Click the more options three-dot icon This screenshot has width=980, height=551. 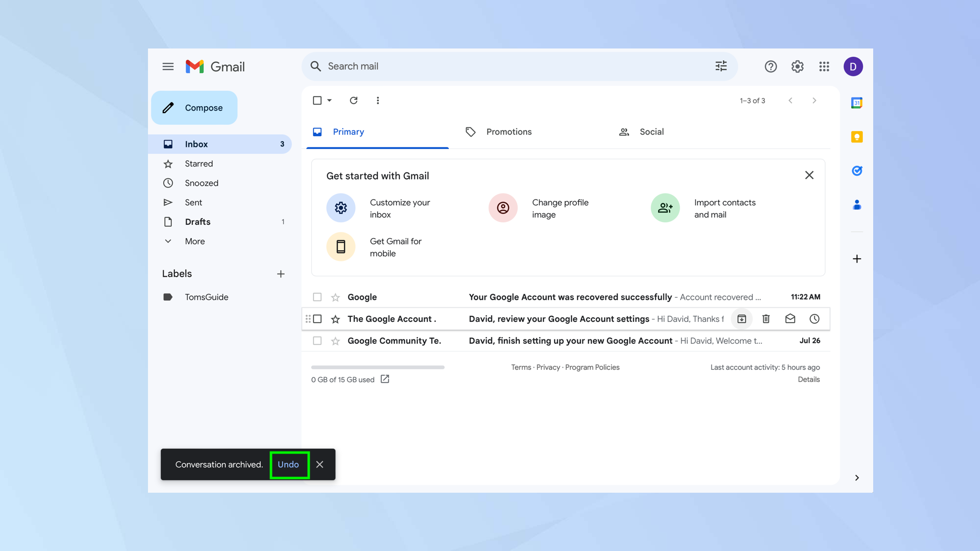pyautogui.click(x=378, y=100)
